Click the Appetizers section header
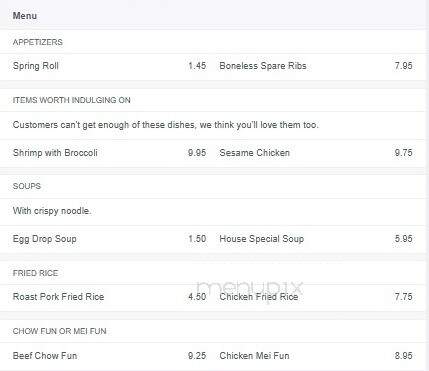429x371 pixels. [x=38, y=42]
